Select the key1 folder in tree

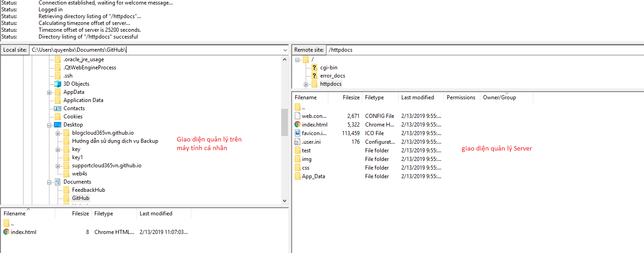pos(78,157)
